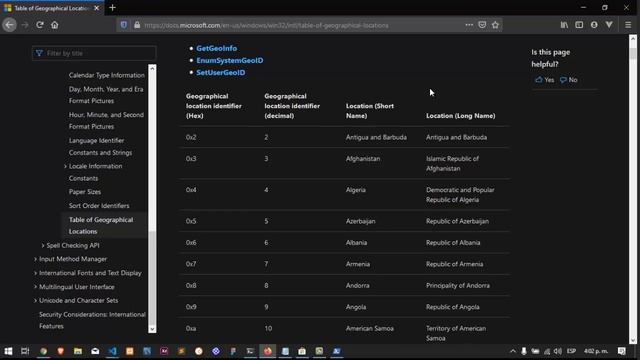
Task: Expand Multilingual User Interface section
Action: point(36,287)
